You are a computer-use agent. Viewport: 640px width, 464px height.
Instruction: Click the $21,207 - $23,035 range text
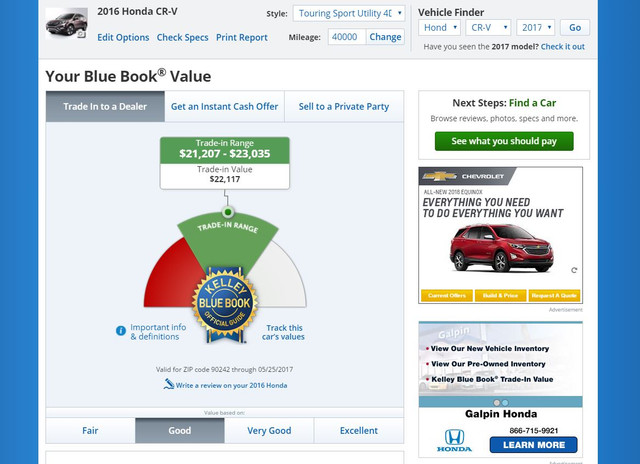click(225, 154)
